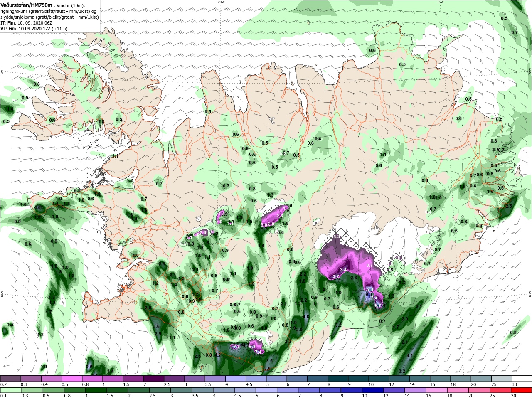Click the '15W' longitude label
This screenshot has height=399, width=532.
(440, 2)
